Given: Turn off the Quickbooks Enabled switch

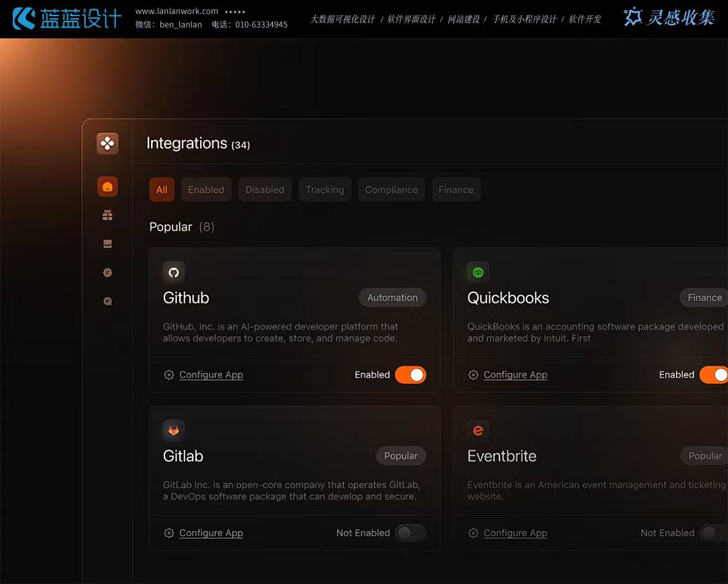Looking at the screenshot, I should (713, 375).
